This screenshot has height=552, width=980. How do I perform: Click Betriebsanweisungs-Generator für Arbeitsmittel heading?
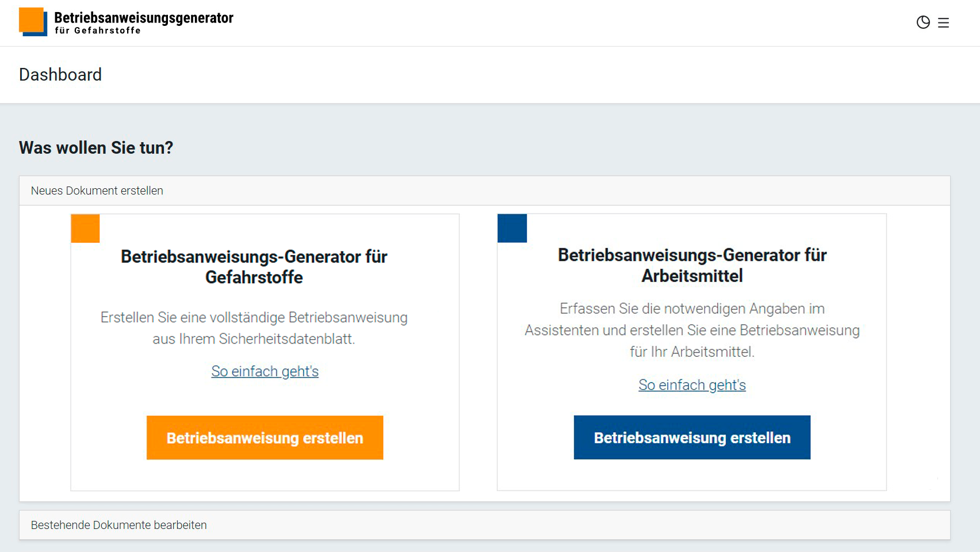pos(692,265)
